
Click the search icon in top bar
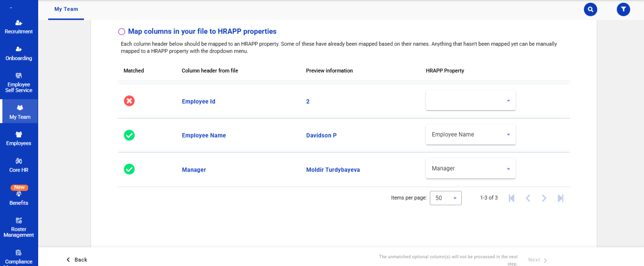591,10
